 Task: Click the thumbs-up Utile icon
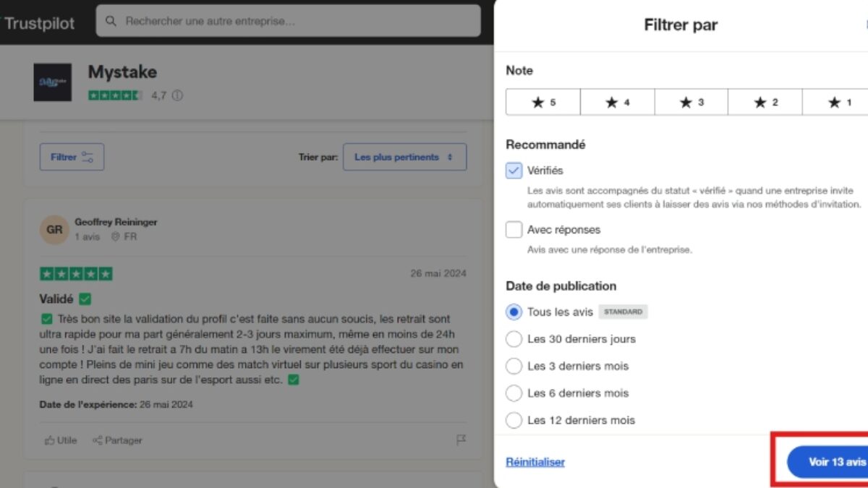(x=50, y=440)
